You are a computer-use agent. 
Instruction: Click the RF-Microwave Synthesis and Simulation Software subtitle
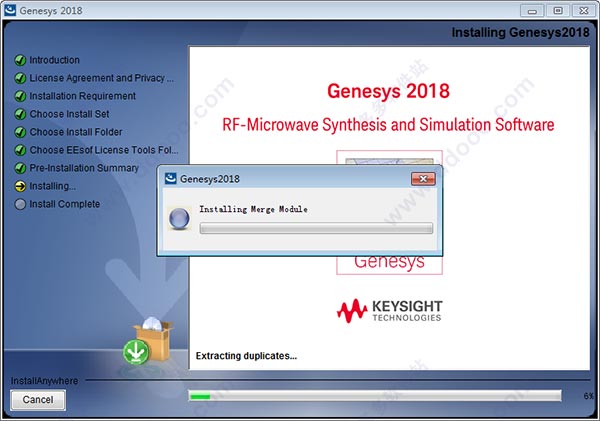click(388, 125)
